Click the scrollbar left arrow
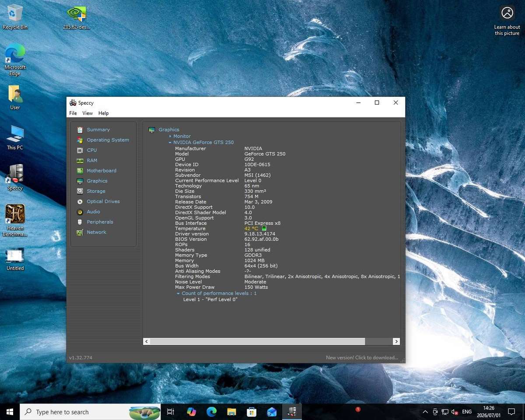This screenshot has width=525, height=420. pyautogui.click(x=147, y=341)
